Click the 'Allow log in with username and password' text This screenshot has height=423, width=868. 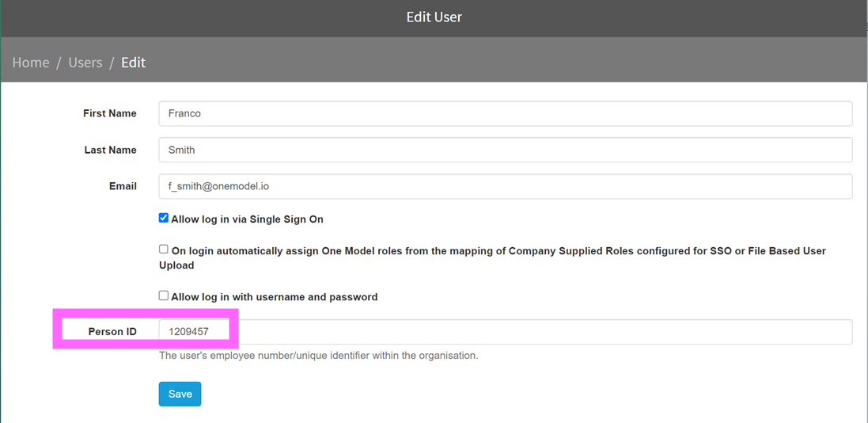tap(275, 297)
